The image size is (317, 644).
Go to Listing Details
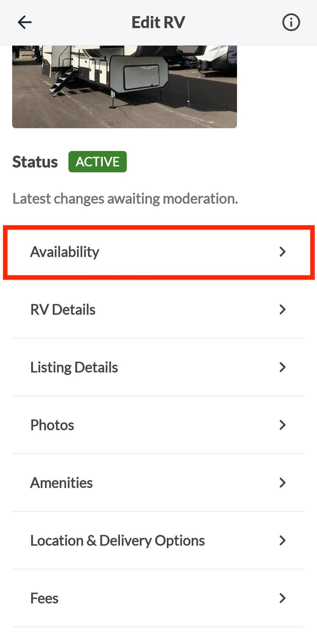(x=74, y=367)
